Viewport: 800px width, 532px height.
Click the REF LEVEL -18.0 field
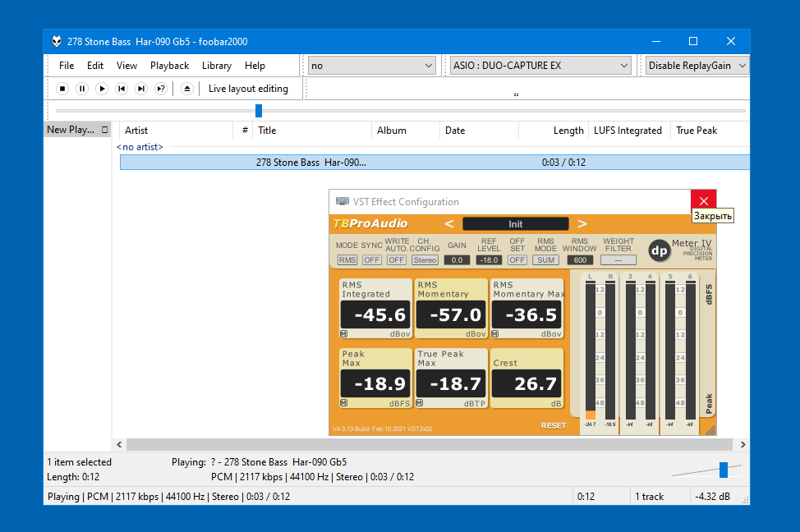pos(489,260)
